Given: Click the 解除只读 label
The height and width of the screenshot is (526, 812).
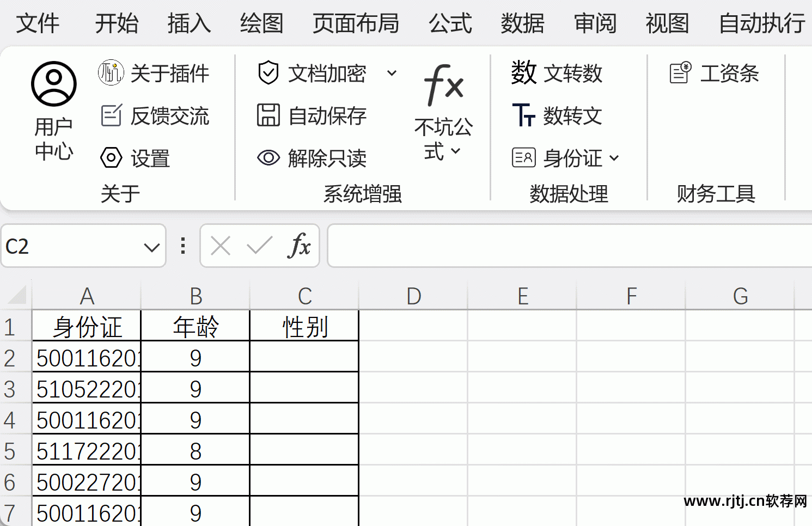Looking at the screenshot, I should click(x=327, y=158).
